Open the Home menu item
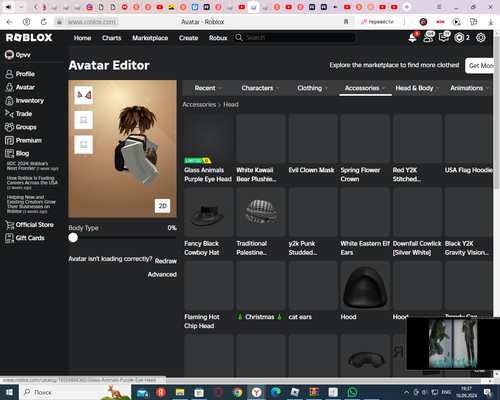500x400 pixels. tap(82, 38)
